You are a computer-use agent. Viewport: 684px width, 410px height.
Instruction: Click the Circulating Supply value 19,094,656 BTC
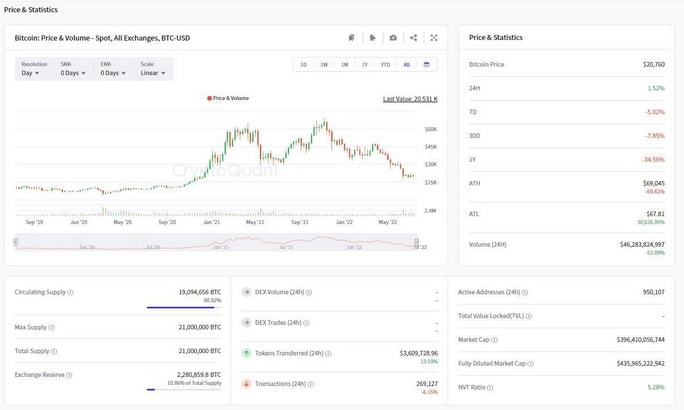point(200,292)
